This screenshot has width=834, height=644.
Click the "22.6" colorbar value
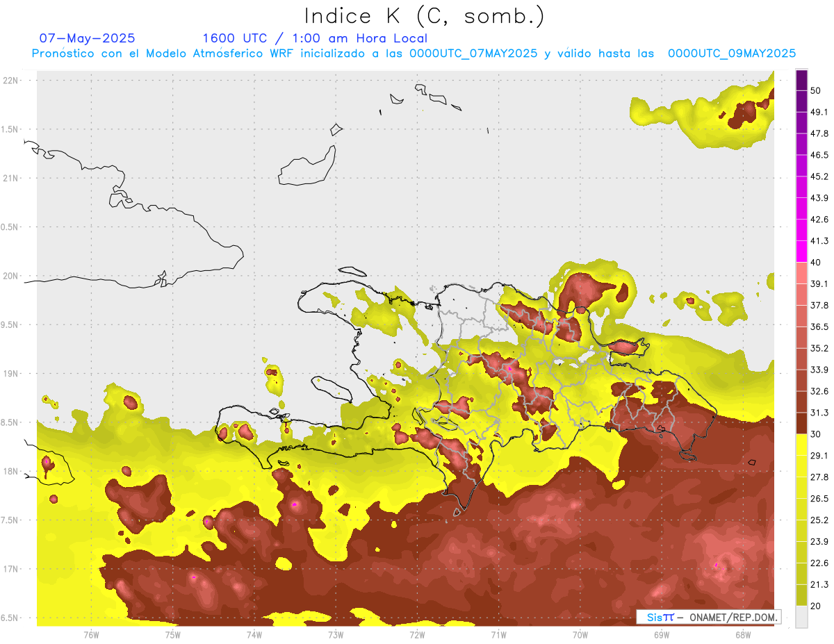coord(819,563)
